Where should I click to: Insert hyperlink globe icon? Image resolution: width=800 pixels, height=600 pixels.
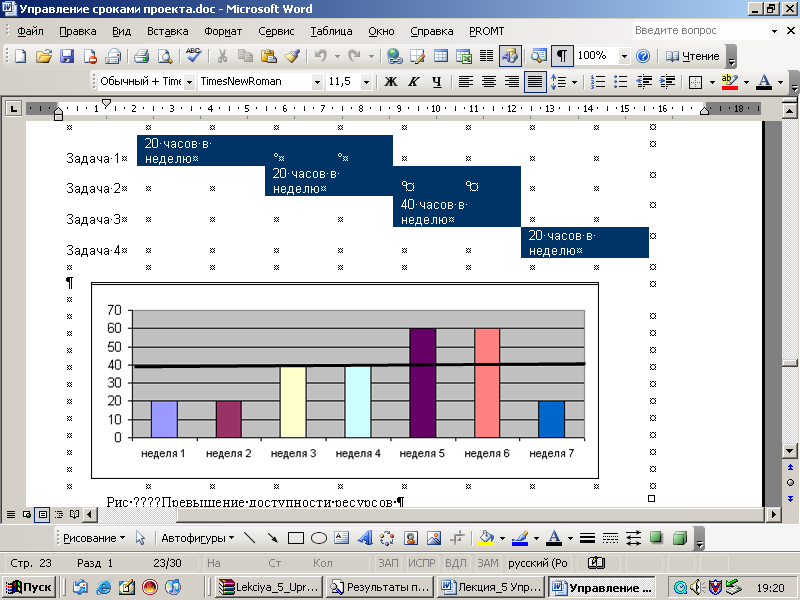coord(394,56)
